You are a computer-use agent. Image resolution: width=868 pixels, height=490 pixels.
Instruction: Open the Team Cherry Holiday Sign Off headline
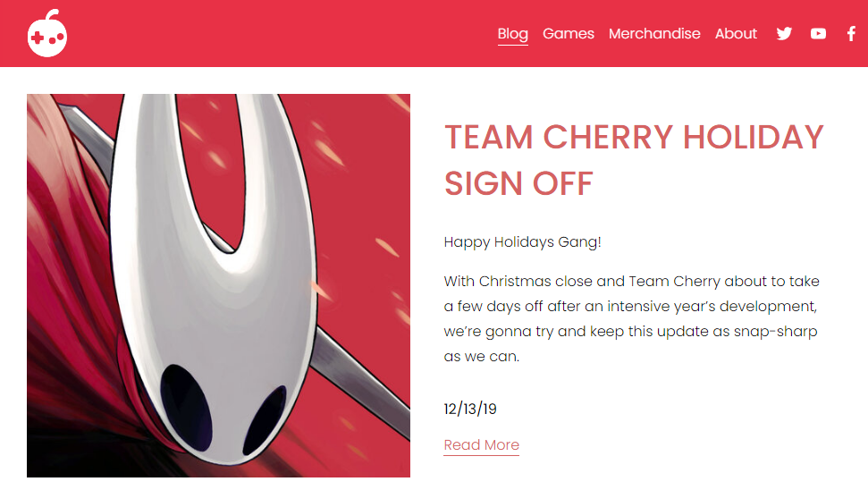634,160
